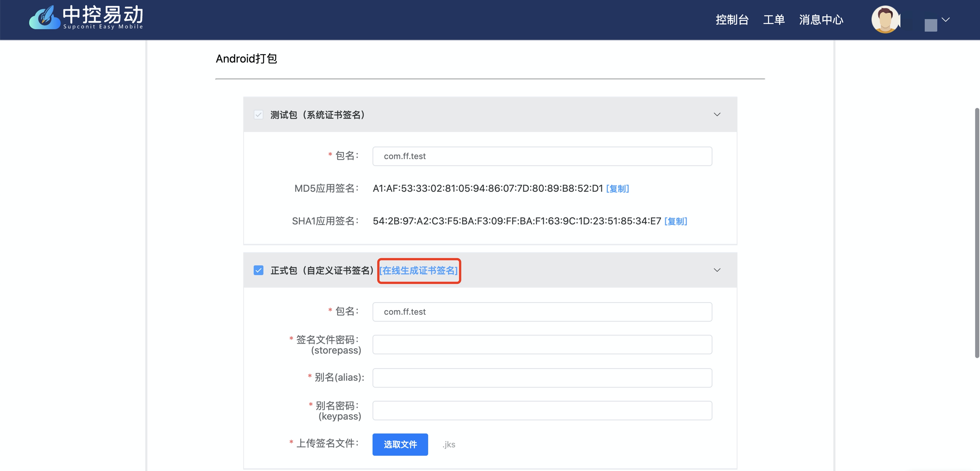The image size is (980, 471).
Task: Select the SHA1 signature value text
Action: 517,221
